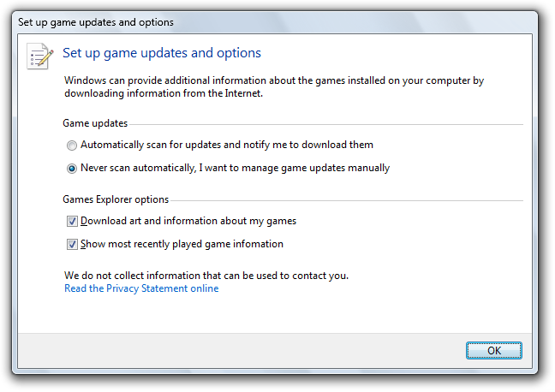Open the 'Read the Privacy Statement online' link
Viewport: 555px width, 392px height.
point(141,288)
